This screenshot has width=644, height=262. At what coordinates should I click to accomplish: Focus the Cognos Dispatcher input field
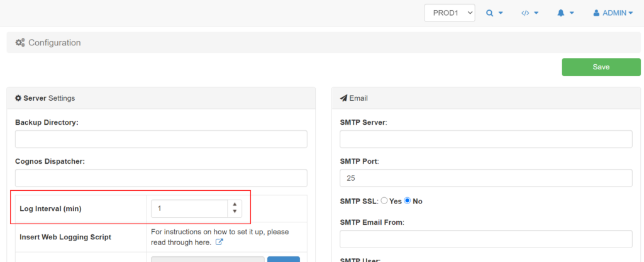click(161, 178)
